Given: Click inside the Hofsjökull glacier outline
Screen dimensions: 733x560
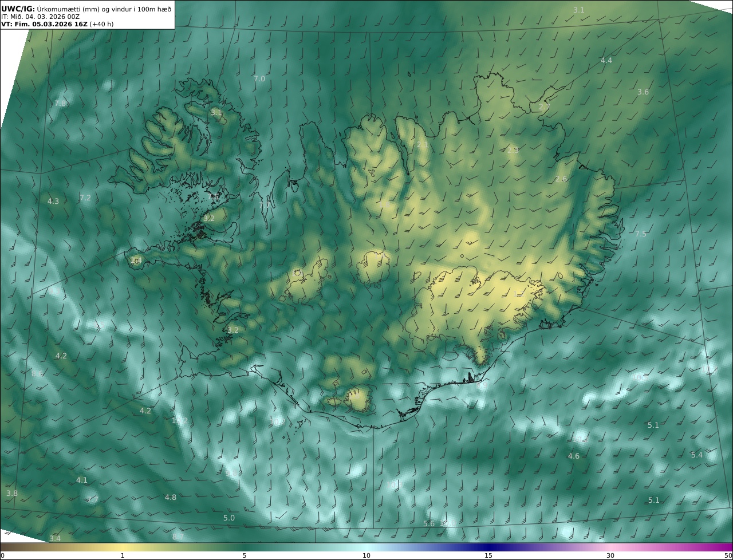Looking at the screenshot, I should 373,268.
